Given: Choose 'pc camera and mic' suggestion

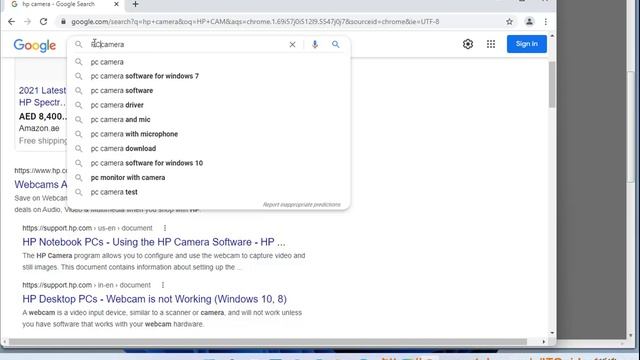Looking at the screenshot, I should coord(208,120).
